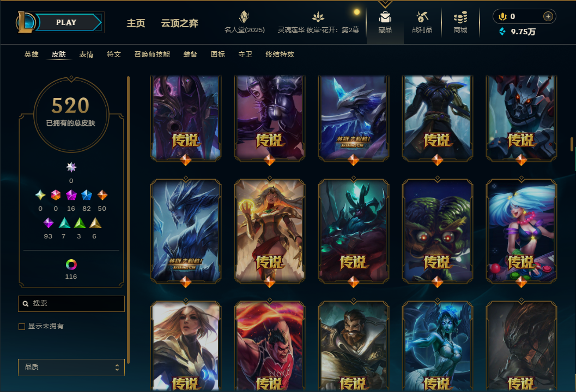576x392 pixels.
Task: Select the Arcade Sona skin thumbnail
Action: (522, 231)
